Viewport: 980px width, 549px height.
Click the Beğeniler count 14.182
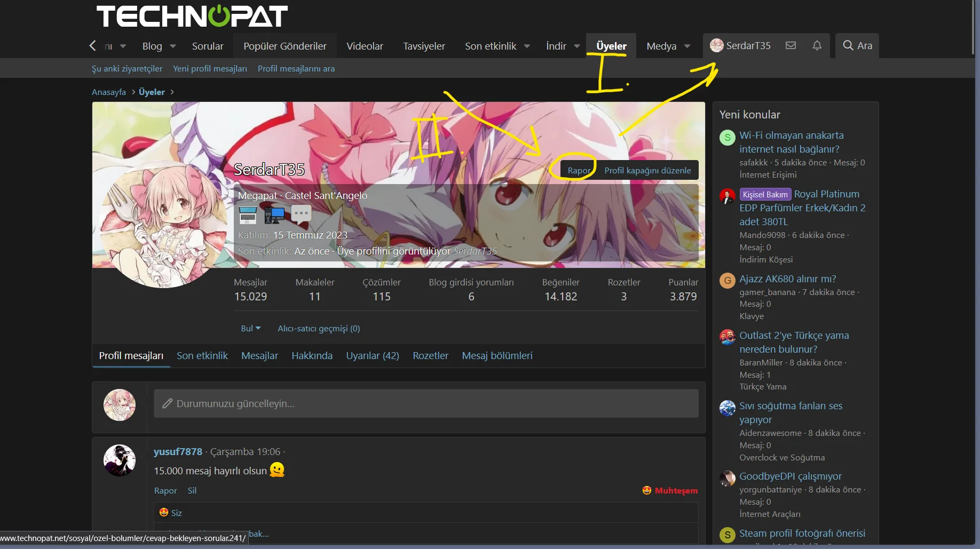click(x=560, y=297)
